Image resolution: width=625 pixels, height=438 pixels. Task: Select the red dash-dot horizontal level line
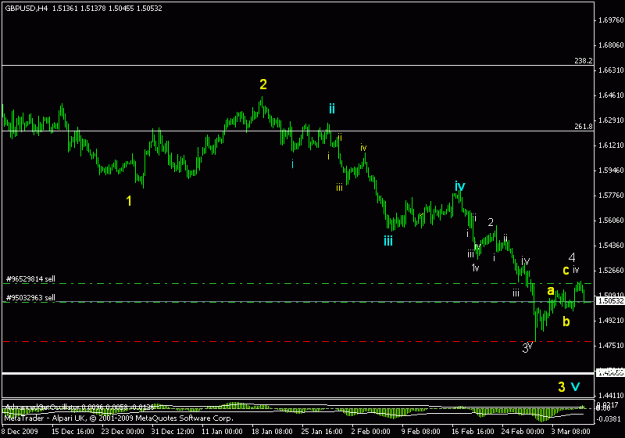point(298,342)
